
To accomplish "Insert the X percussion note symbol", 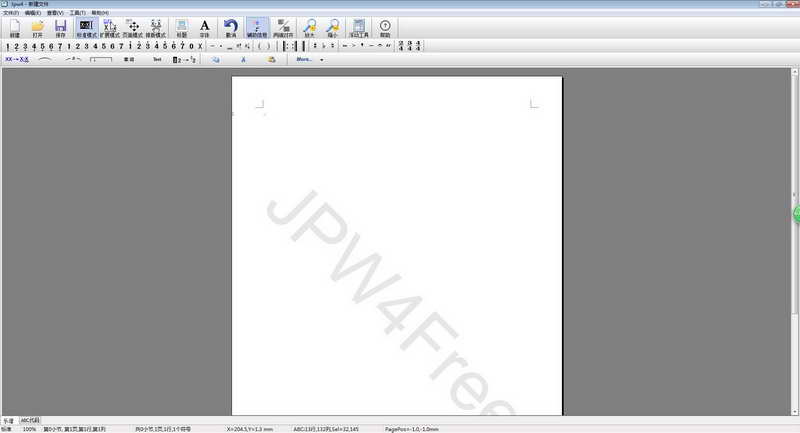I will tap(200, 46).
